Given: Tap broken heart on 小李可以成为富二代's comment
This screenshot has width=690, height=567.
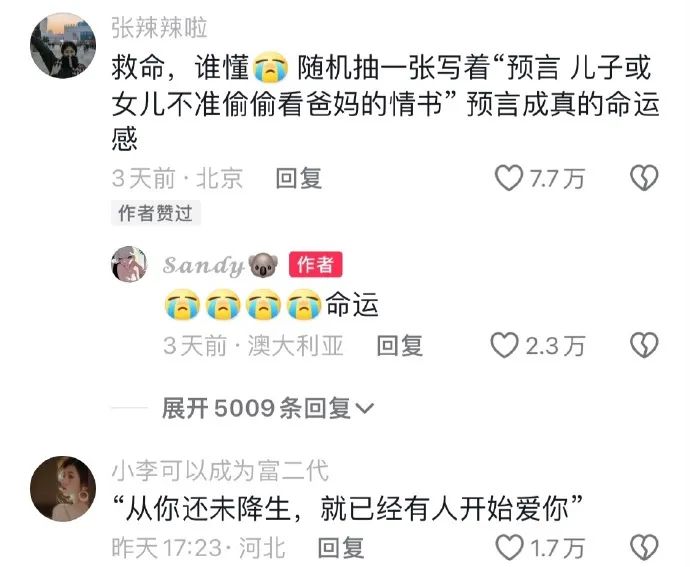Looking at the screenshot, I should 644,548.
